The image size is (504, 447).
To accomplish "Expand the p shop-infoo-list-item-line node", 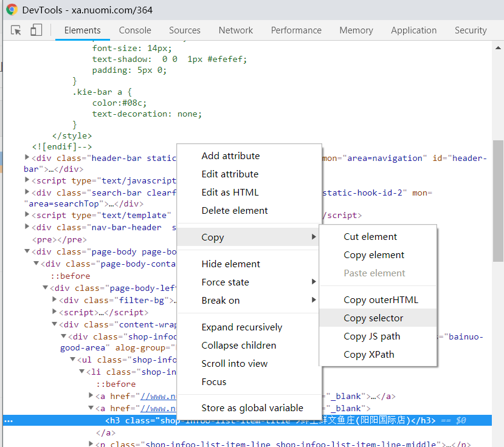I will [x=91, y=444].
